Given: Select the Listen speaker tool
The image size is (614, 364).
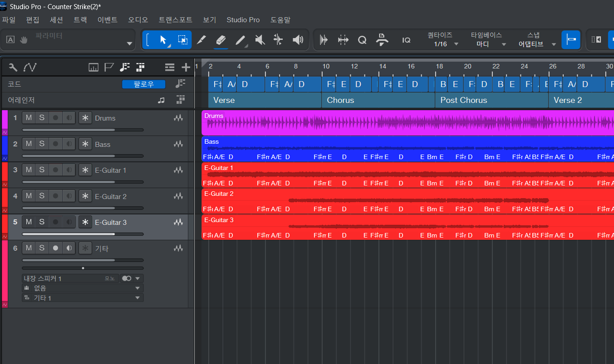Looking at the screenshot, I should coord(298,40).
